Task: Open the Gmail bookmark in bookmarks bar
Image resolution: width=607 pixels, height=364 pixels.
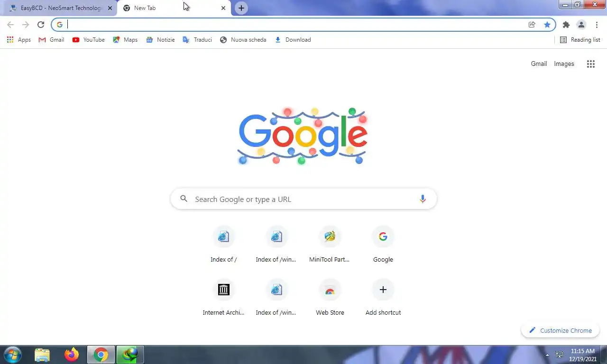Action: 51,40
